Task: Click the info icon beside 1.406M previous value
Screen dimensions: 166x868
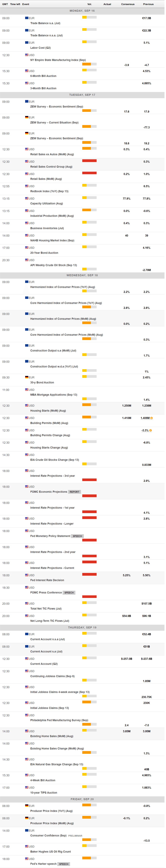Action: 152,418
